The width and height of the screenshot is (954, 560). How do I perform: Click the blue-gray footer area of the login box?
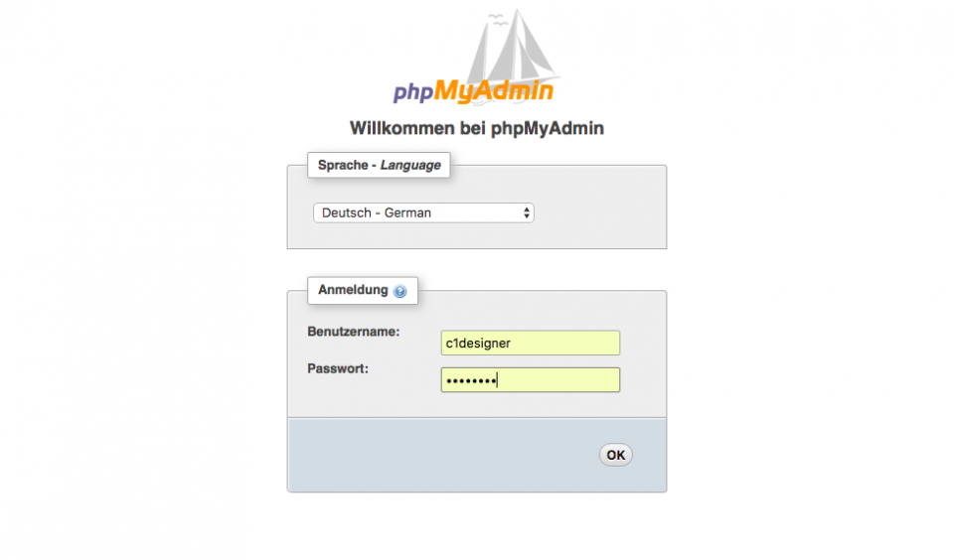point(477,455)
